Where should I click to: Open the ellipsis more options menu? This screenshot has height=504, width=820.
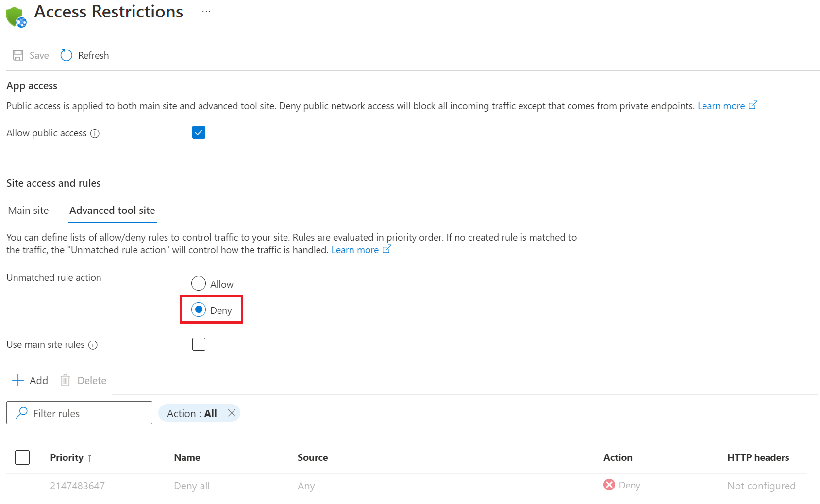tap(206, 12)
